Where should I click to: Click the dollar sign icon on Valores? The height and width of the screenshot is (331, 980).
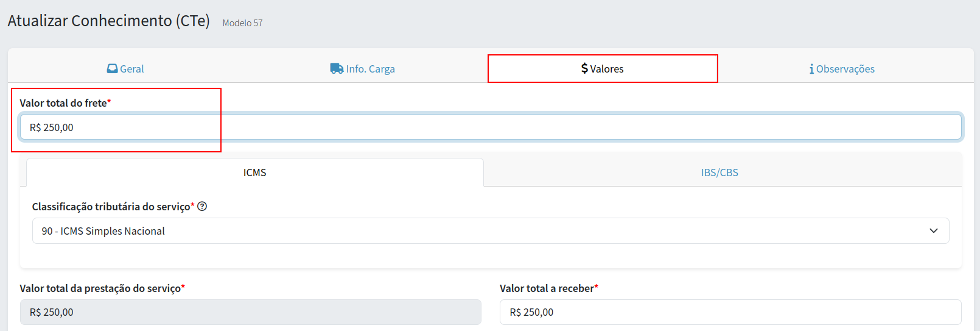pyautogui.click(x=584, y=68)
